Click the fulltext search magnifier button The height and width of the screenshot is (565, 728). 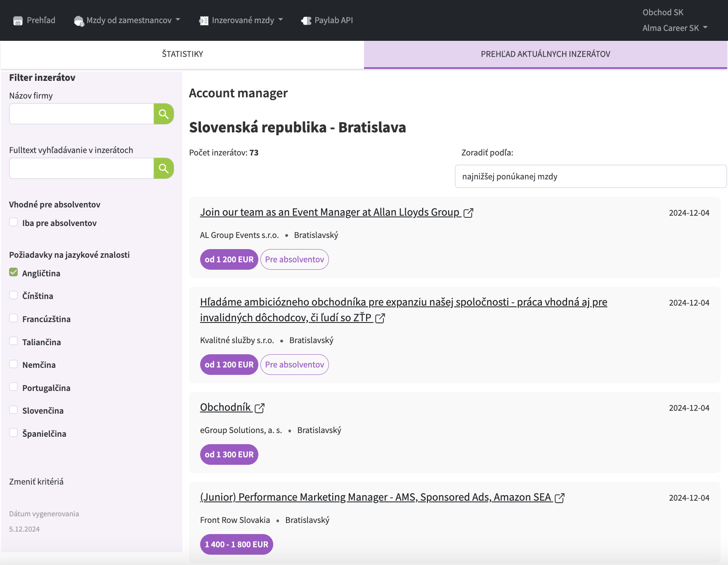[x=163, y=168]
